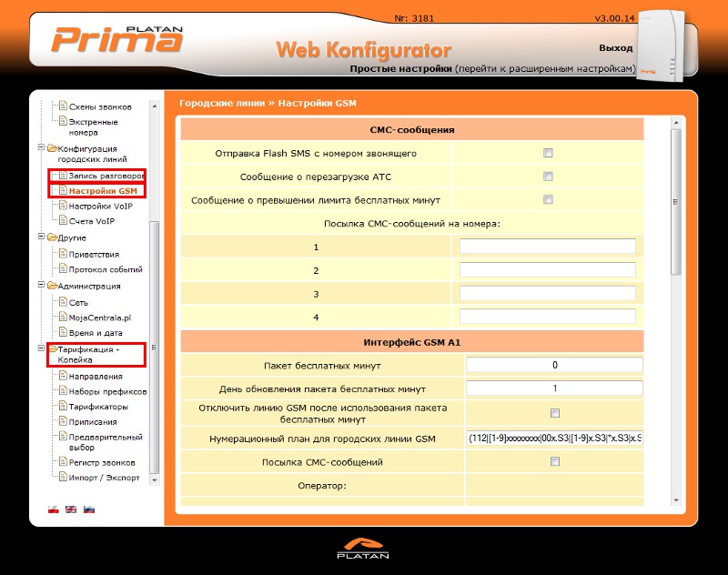728x575 pixels.
Task: Collapse the Другие tree node
Action: point(41,237)
